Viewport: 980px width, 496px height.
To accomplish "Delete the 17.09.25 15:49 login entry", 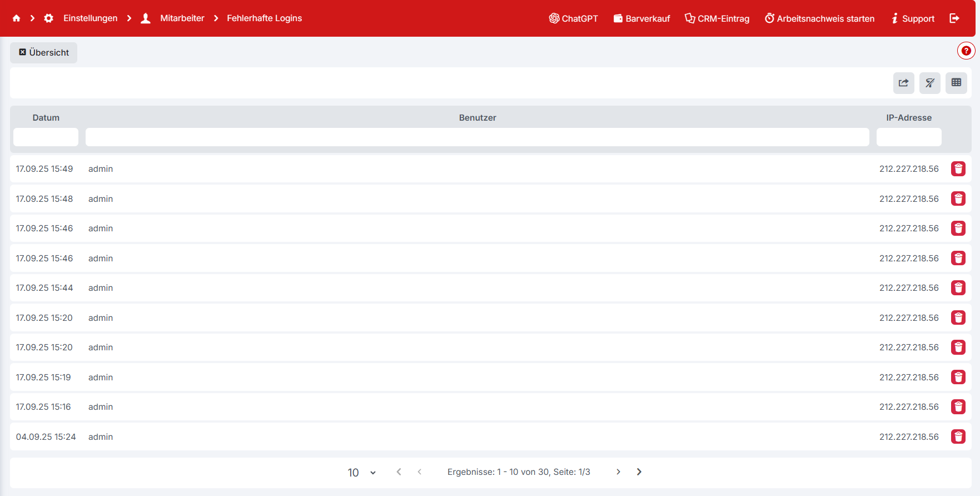I will click(x=958, y=169).
